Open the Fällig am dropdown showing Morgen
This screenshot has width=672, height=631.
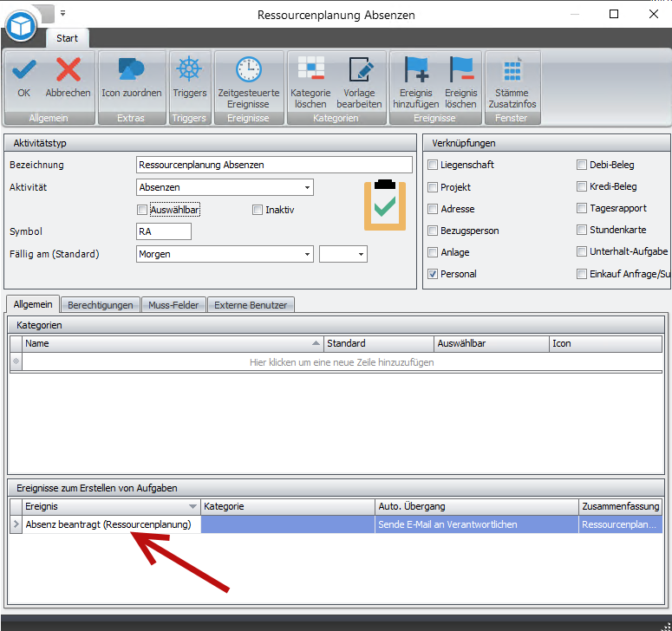coord(307,254)
